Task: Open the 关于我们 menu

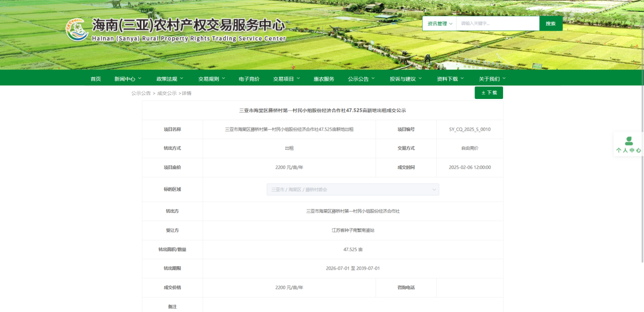Action: coord(492,79)
